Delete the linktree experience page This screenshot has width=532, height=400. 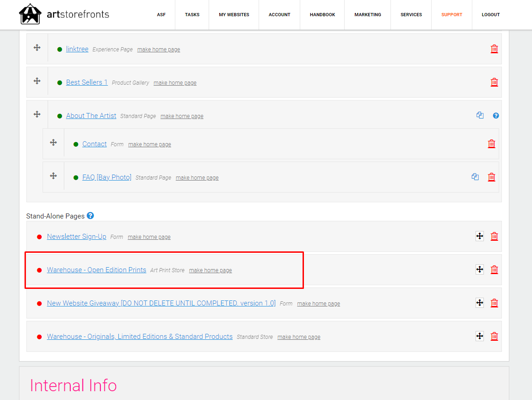494,49
